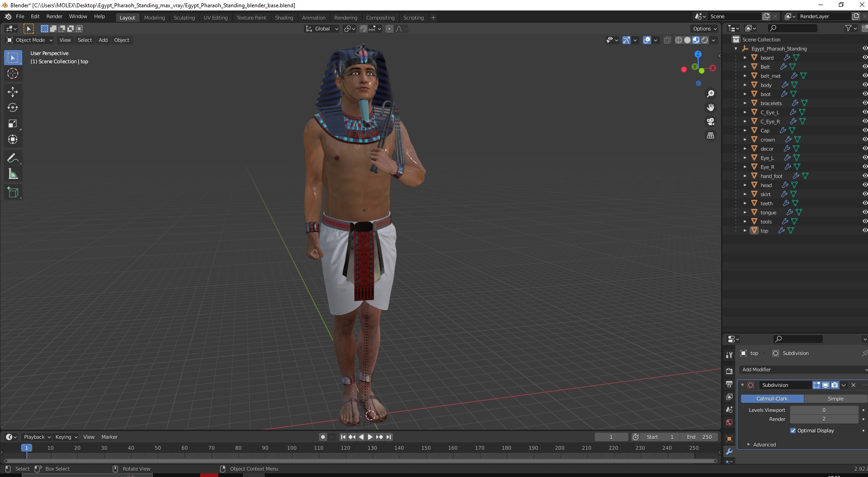Toggle X-ray mode in viewport header
868x477 pixels.
pyautogui.click(x=667, y=40)
